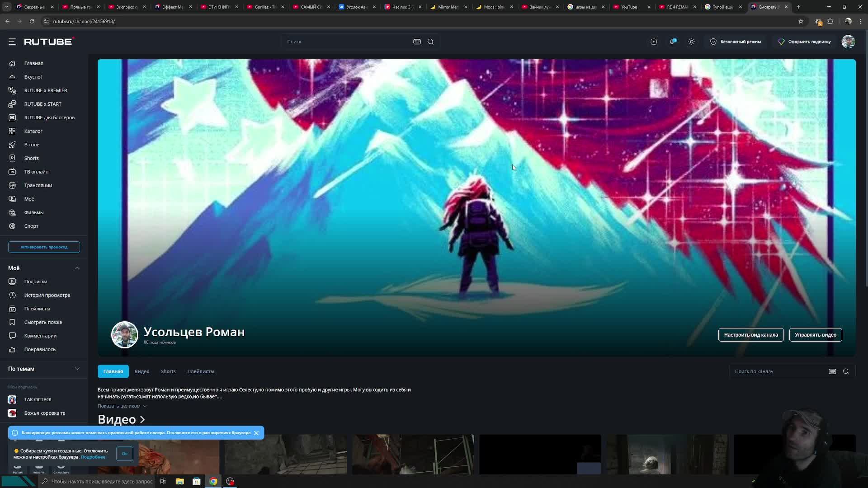This screenshot has width=868, height=488.
Task: Open Chrome from the Windows taskbar
Action: [x=213, y=481]
